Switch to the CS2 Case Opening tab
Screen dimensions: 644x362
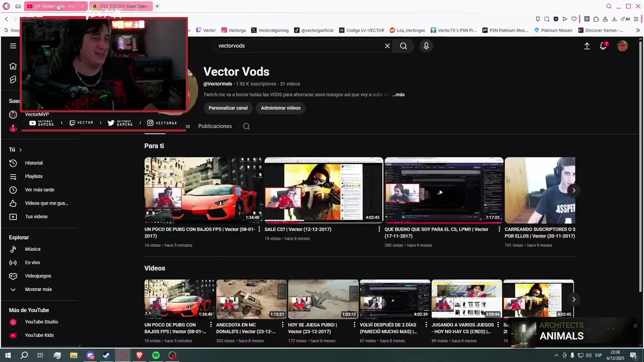tap(121, 6)
